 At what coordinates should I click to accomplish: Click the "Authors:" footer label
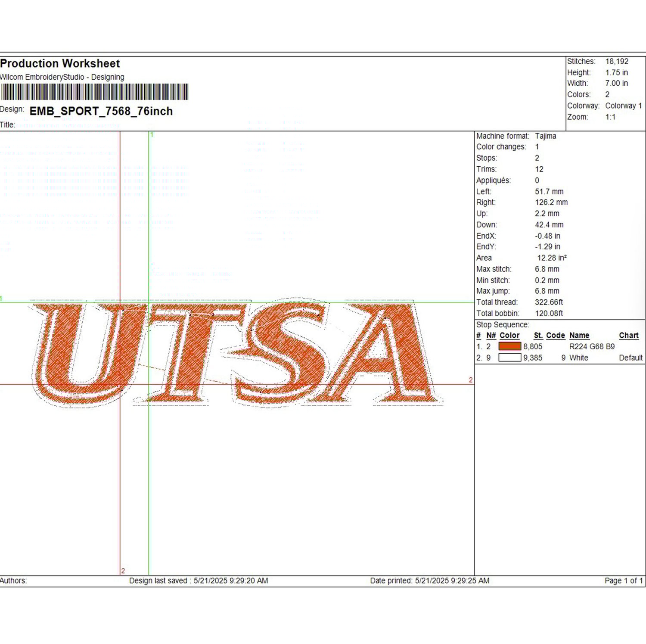[13, 581]
